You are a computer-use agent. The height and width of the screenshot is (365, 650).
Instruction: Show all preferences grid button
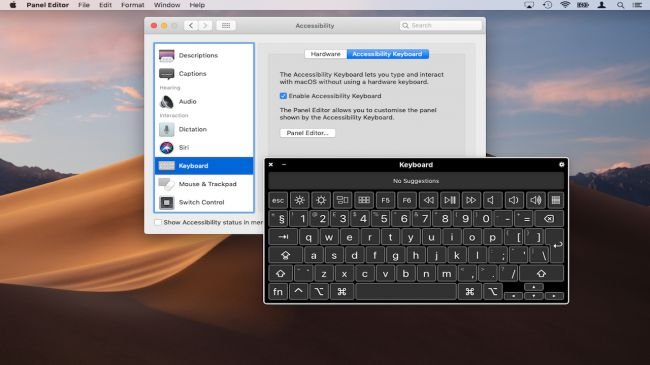click(226, 25)
